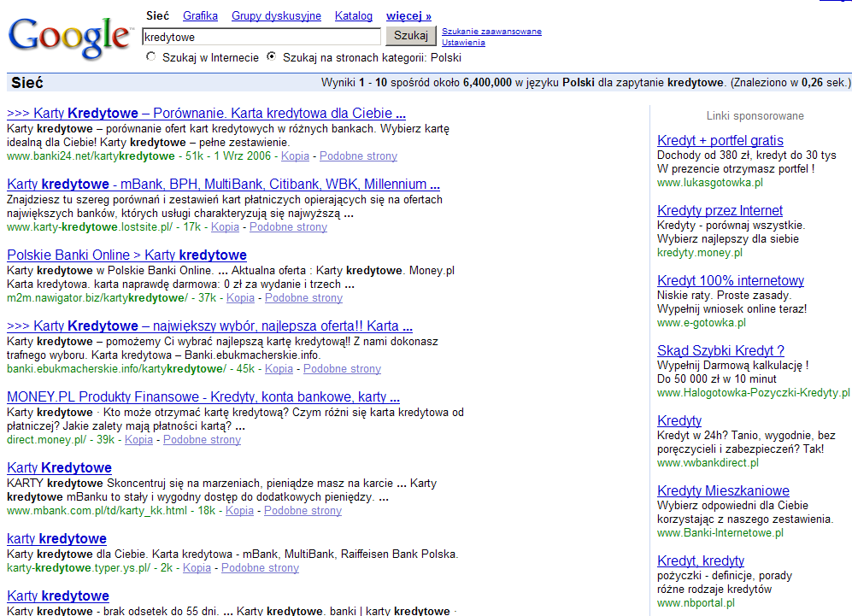Open the Grafika search tab
The image size is (852, 616).
(200, 15)
